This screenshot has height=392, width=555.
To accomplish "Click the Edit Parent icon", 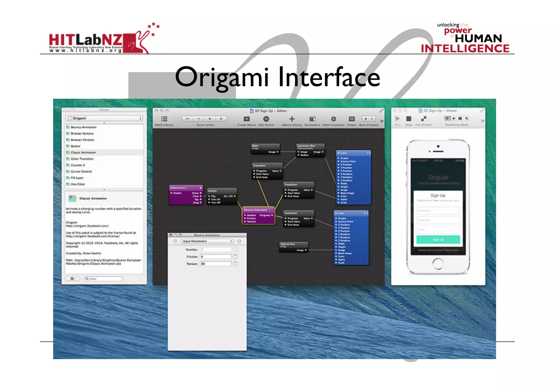I will [x=266, y=119].
